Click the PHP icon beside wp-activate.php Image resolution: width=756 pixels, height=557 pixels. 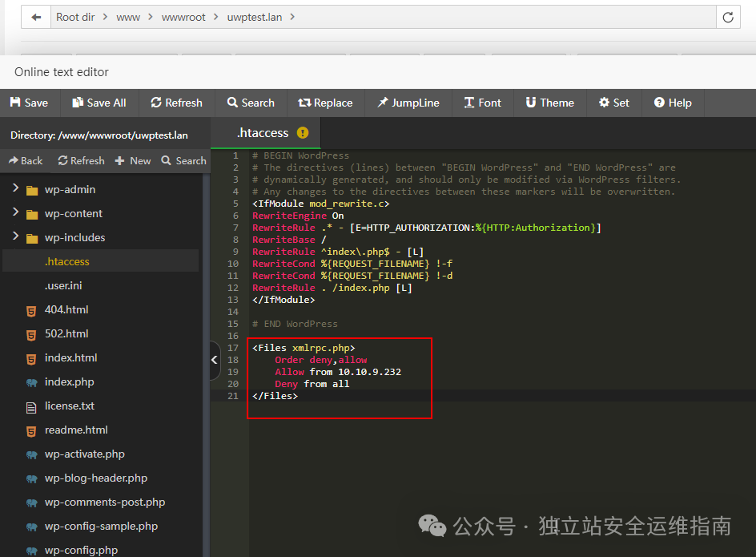tap(32, 455)
